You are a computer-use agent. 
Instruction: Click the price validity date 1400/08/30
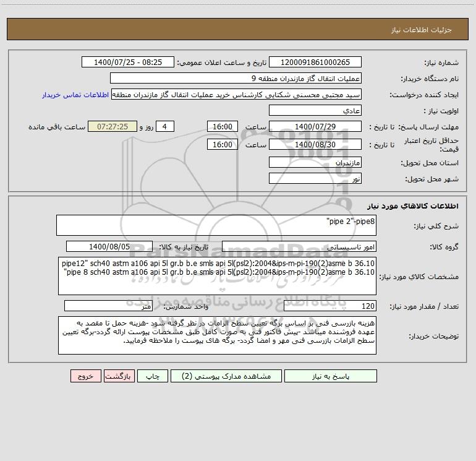[x=315, y=144]
